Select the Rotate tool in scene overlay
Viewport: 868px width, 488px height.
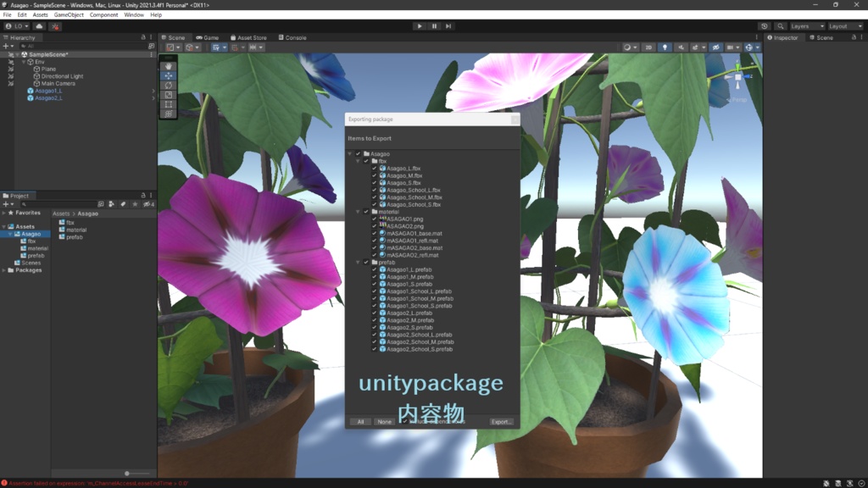[169, 86]
